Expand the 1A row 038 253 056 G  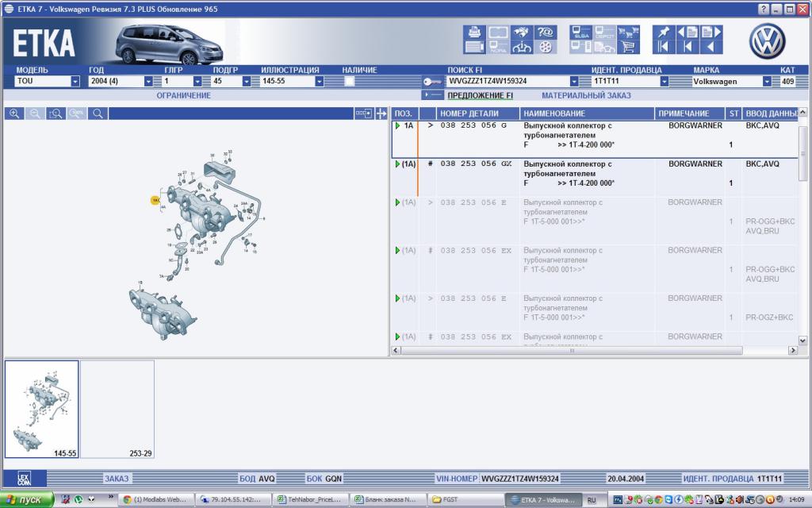[397, 125]
